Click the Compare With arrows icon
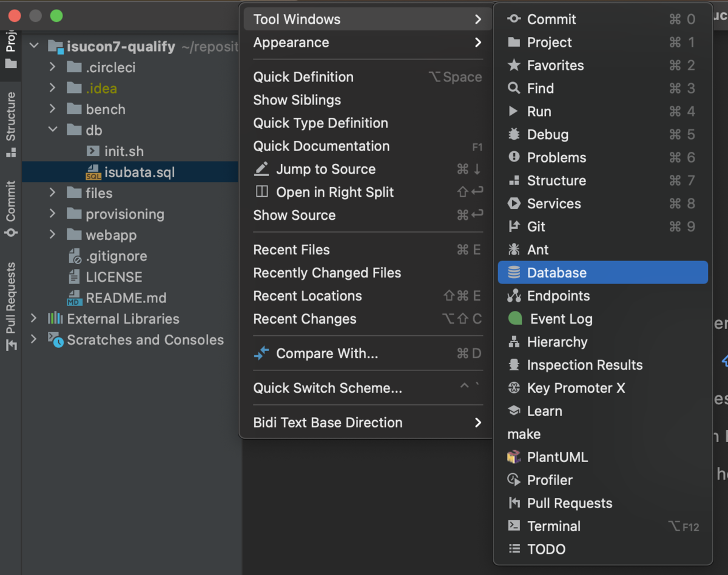728x575 pixels. [261, 353]
